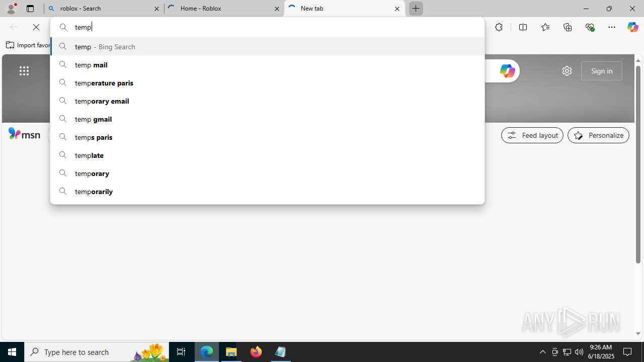This screenshot has width=644, height=362.
Task: Open the browser profile icon
Action: coord(11,9)
